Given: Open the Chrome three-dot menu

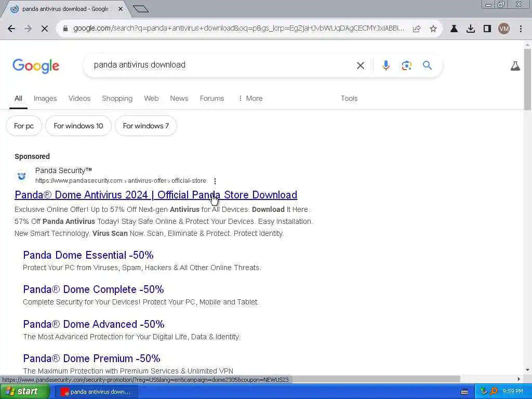Looking at the screenshot, I should point(521,29).
